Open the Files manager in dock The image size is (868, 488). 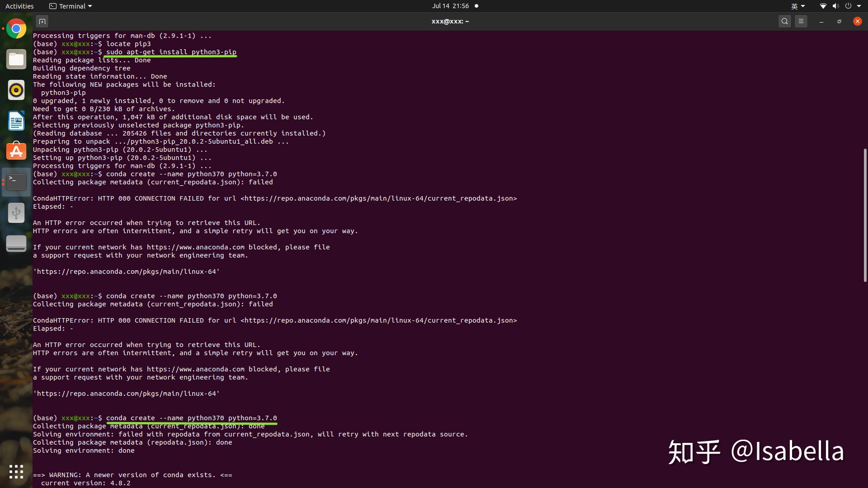tap(16, 60)
